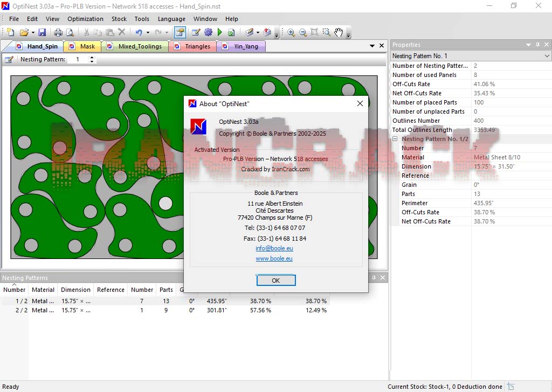Click the Save toolbar icon

(42, 33)
